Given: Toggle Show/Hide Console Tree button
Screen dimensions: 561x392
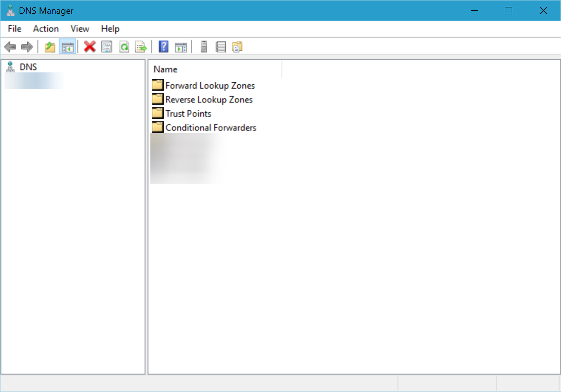Looking at the screenshot, I should 68,47.
